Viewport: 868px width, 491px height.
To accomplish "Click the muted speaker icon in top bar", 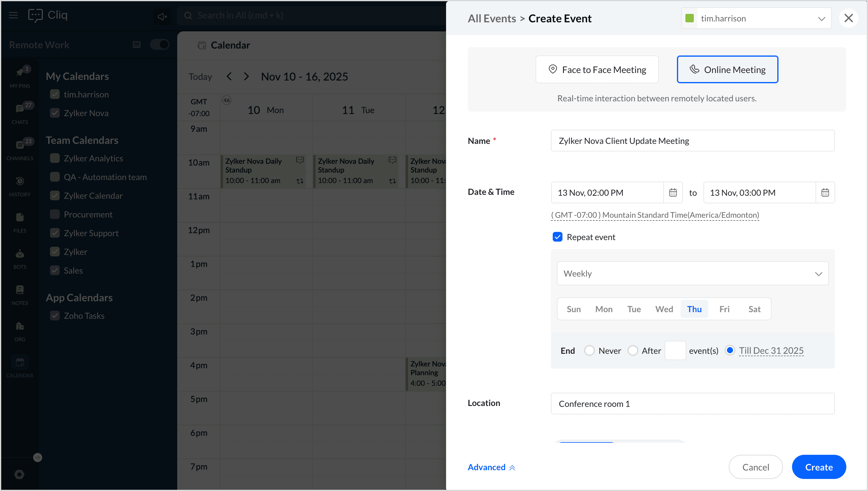I will tap(162, 16).
